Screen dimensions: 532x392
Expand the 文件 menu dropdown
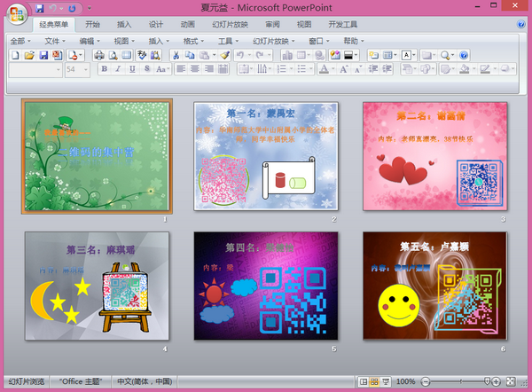click(x=55, y=41)
